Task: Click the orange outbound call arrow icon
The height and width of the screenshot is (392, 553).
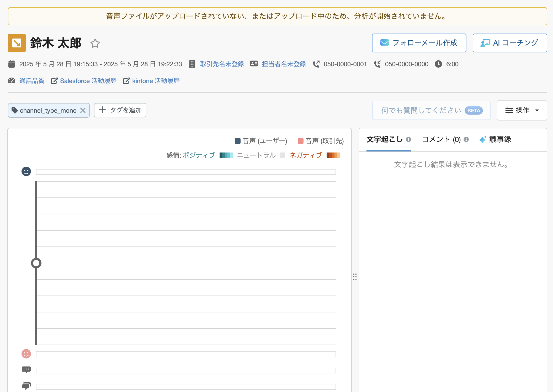Action: pyautogui.click(x=17, y=43)
